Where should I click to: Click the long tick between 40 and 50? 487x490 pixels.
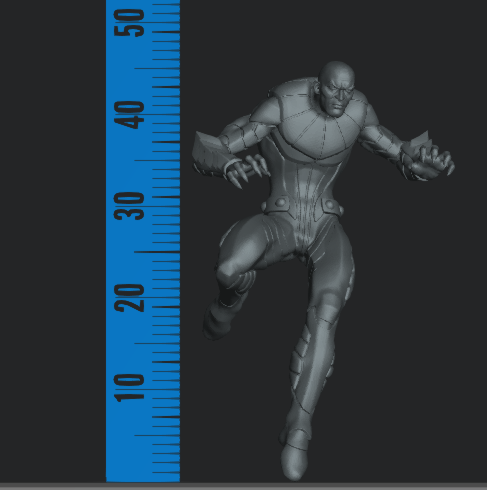click(x=157, y=69)
